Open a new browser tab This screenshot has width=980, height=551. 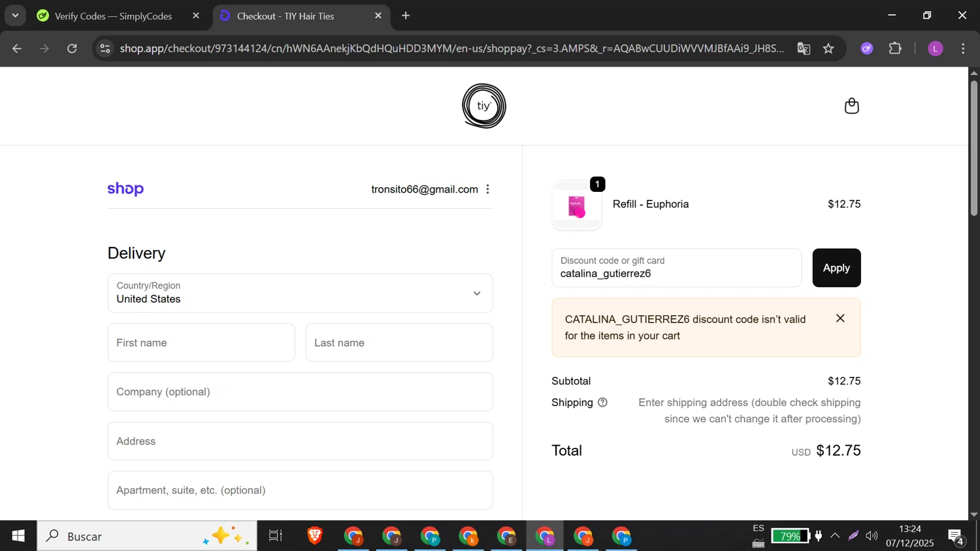click(406, 16)
